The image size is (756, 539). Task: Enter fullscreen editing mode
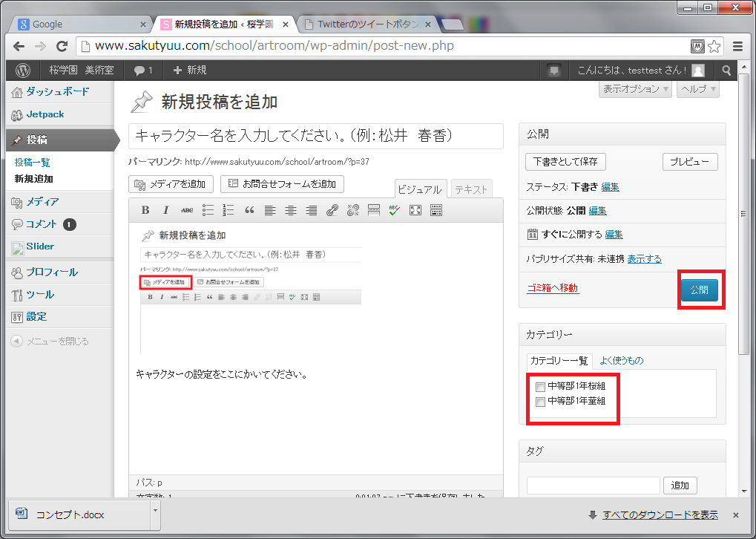pyautogui.click(x=415, y=210)
